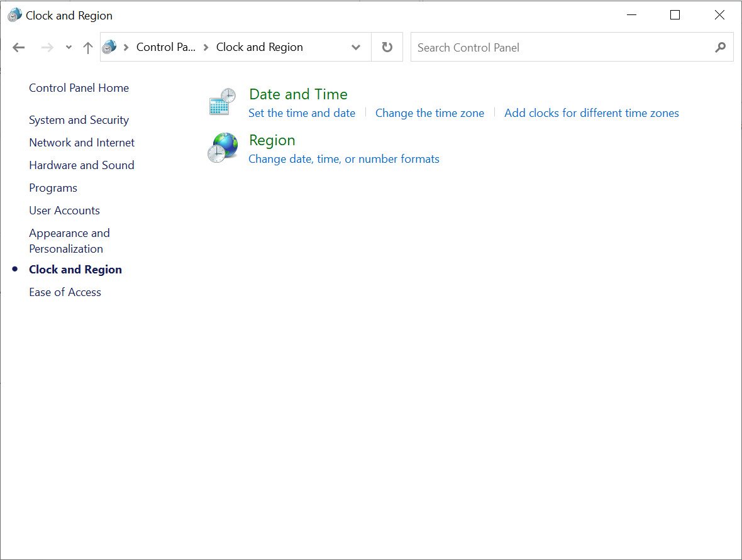
Task: Open the Date and Time heading
Action: click(x=298, y=94)
